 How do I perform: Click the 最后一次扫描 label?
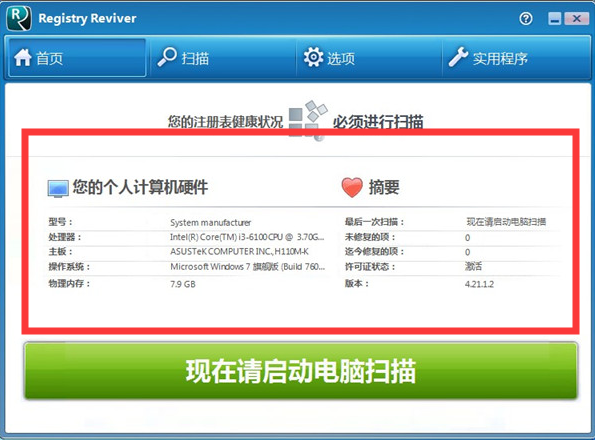coord(375,222)
